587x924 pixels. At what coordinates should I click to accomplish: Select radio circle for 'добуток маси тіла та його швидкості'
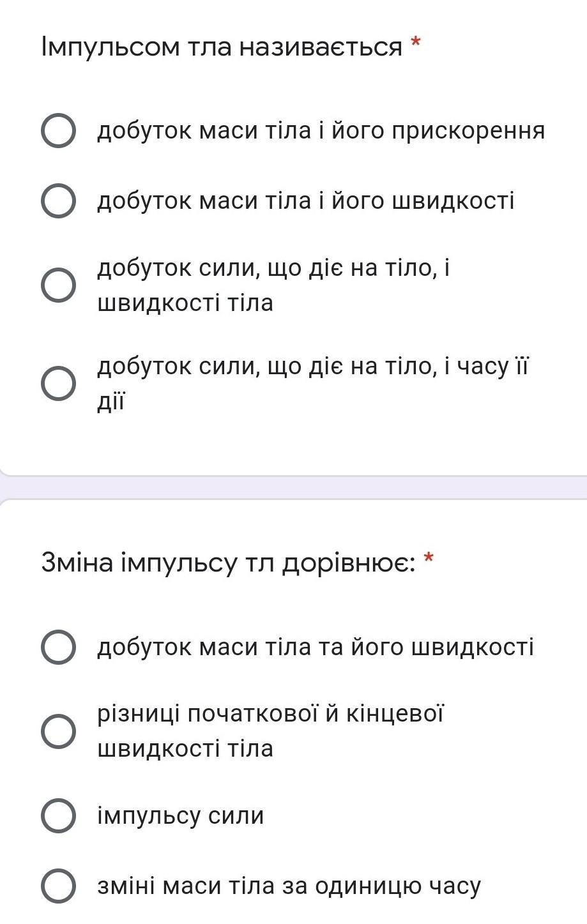click(58, 647)
